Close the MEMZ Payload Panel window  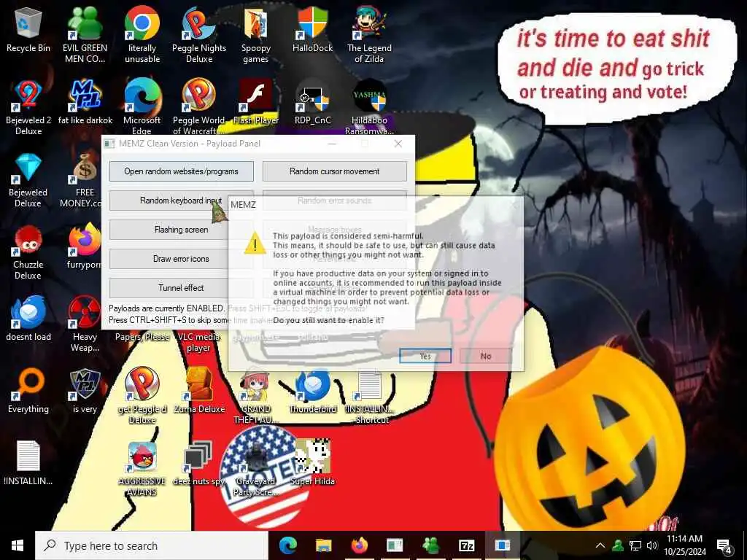398,144
